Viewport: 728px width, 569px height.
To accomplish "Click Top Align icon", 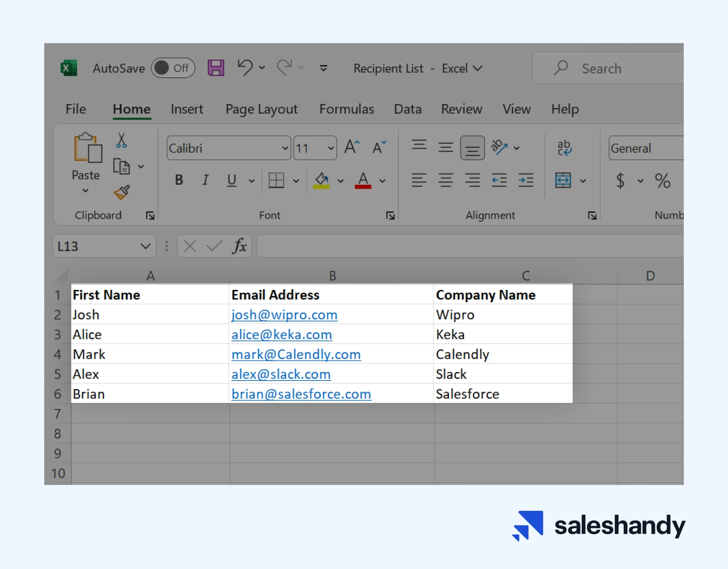I will click(x=419, y=145).
